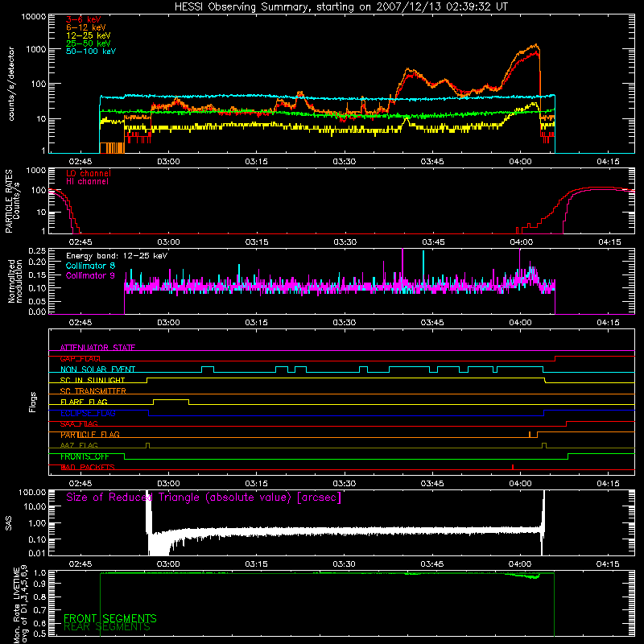Click the counts/s/detector axis label

pyautogui.click(x=11, y=84)
